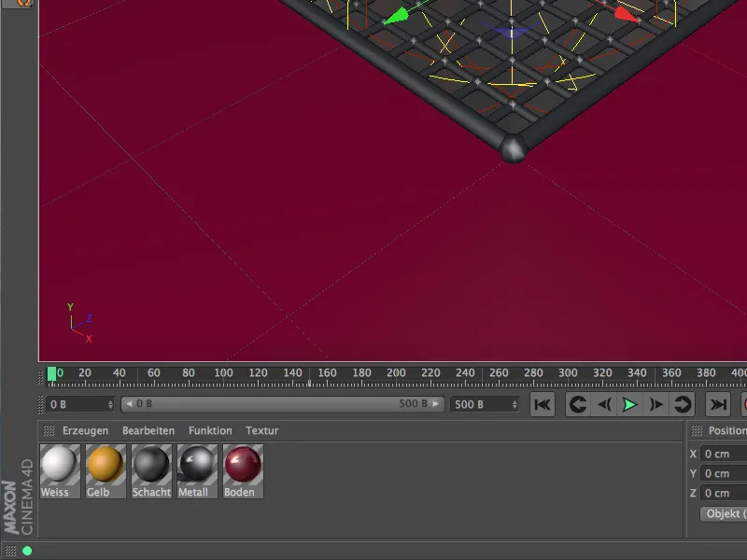Viewport: 747px width, 560px height.
Task: Select the Weiss material in the Material Manager
Action: tap(60, 464)
